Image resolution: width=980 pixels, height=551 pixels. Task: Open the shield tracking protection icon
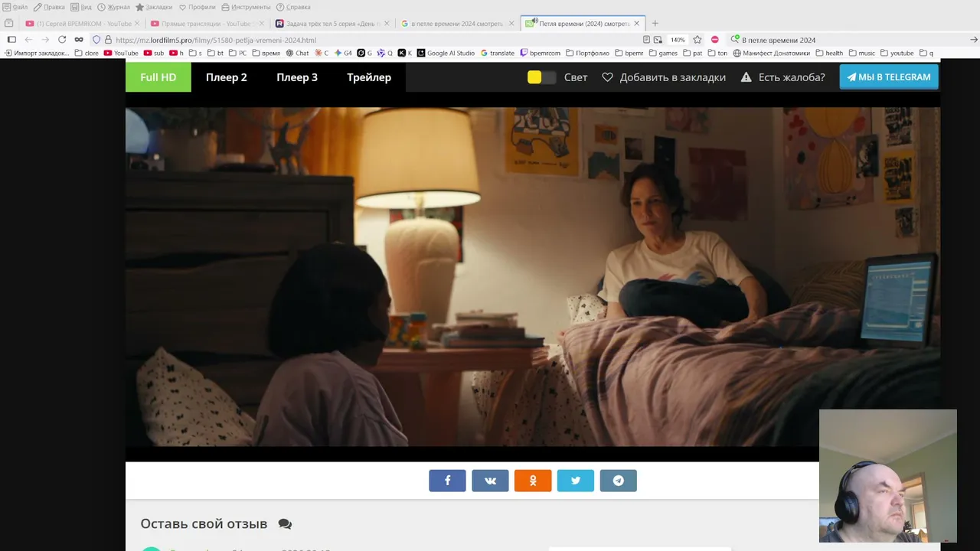96,40
